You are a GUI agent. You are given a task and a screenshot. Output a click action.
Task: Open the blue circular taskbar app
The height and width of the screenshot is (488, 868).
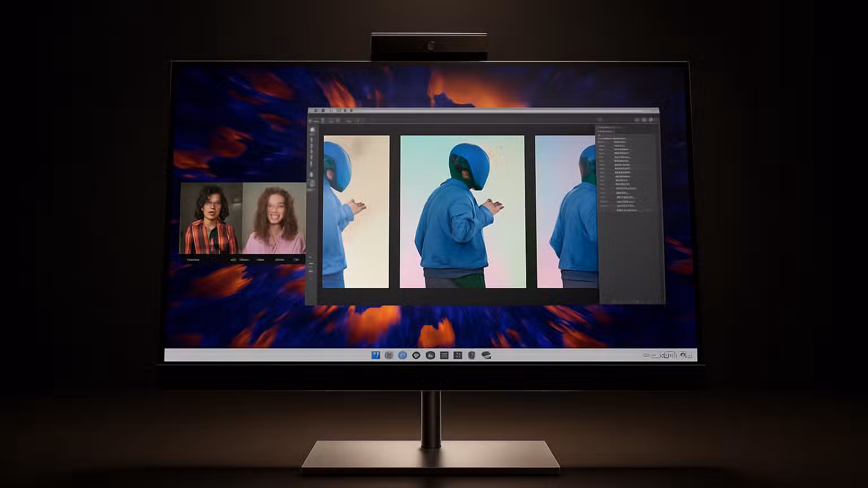tap(402, 355)
